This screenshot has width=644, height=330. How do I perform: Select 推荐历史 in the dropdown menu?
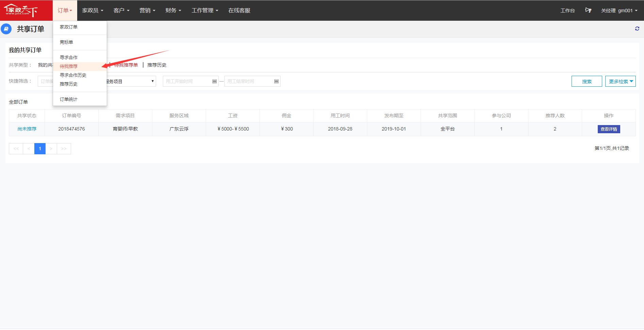pos(80,84)
